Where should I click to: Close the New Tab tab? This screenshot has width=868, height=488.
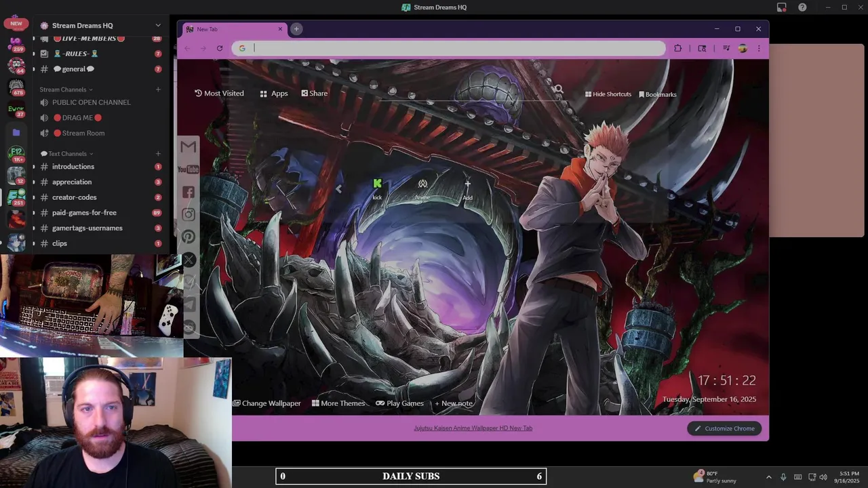[280, 29]
